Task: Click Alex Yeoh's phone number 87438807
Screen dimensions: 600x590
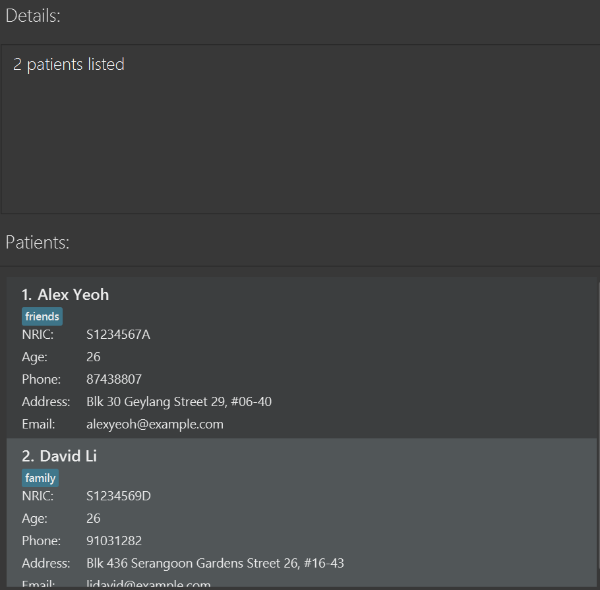Action: click(114, 379)
